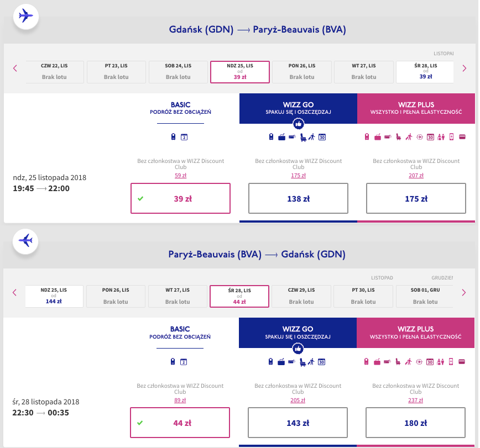The height and width of the screenshot is (448, 480).
Task: Click the outbound flight airplane icon
Action: coord(25,16)
